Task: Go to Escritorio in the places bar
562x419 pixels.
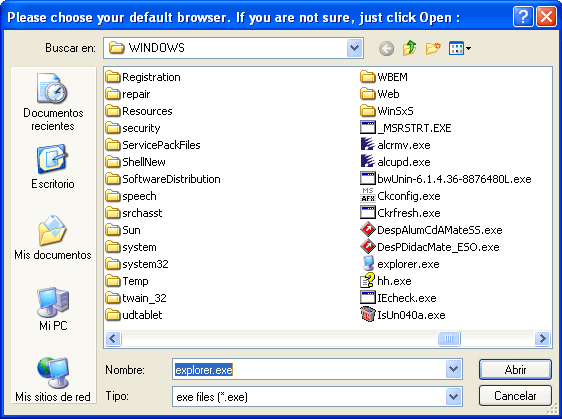Action: tap(53, 166)
